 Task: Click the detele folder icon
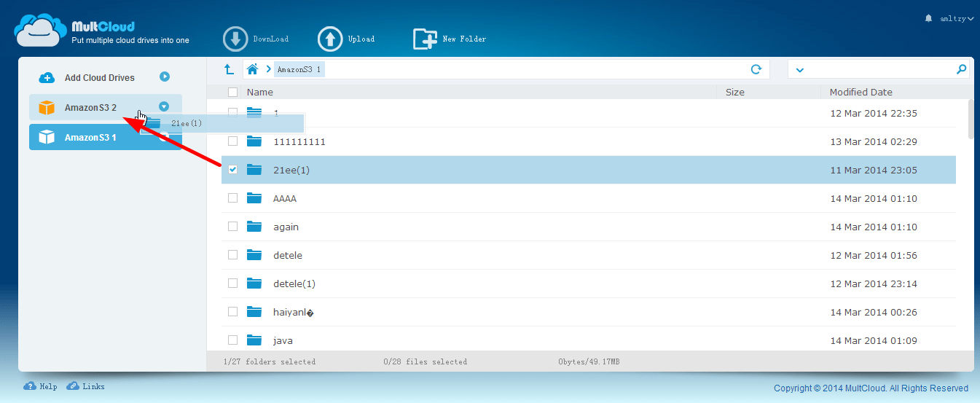pos(254,254)
